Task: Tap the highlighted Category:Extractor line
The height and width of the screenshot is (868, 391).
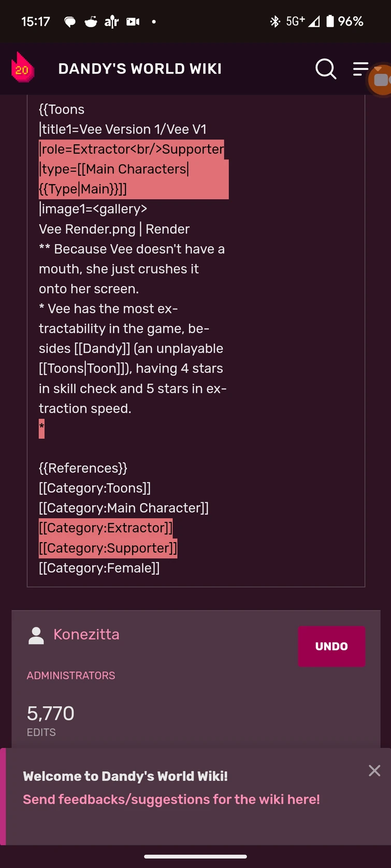Action: pos(106,528)
